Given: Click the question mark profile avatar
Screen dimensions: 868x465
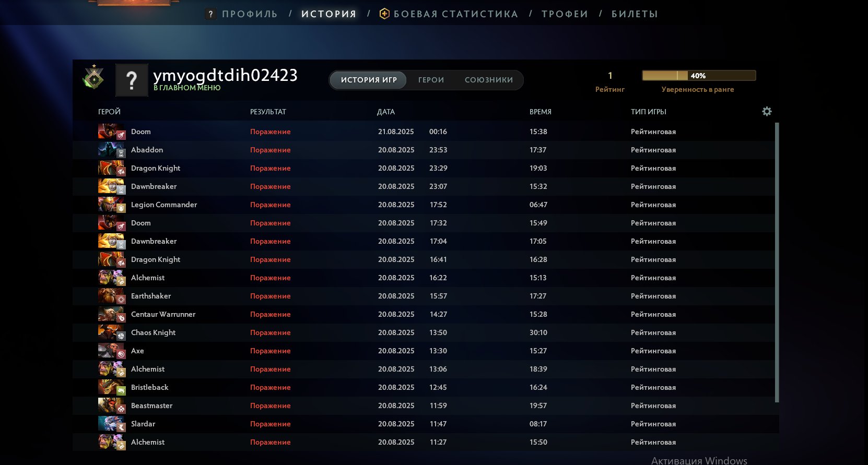Looking at the screenshot, I should coord(132,80).
